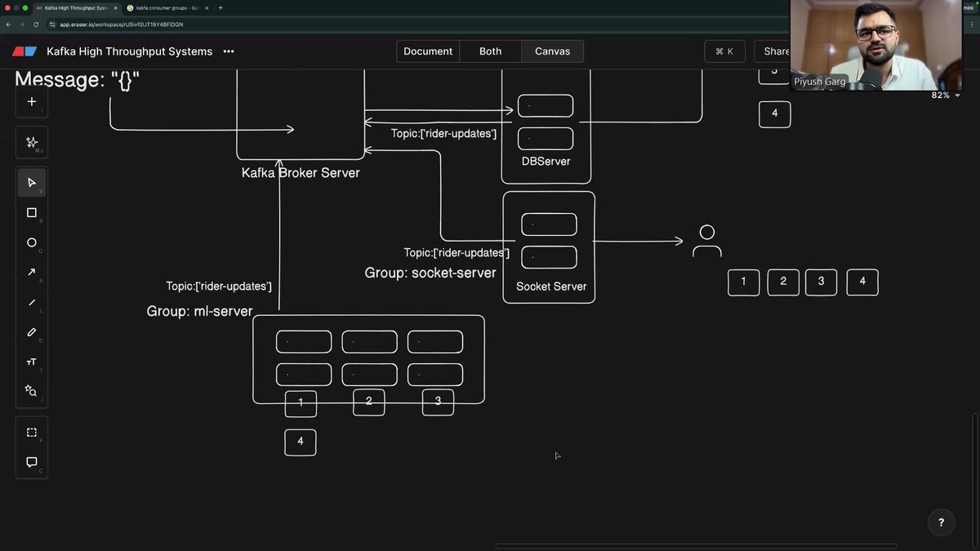The height and width of the screenshot is (551, 980).
Task: Go forward in the browser
Action: click(x=22, y=24)
